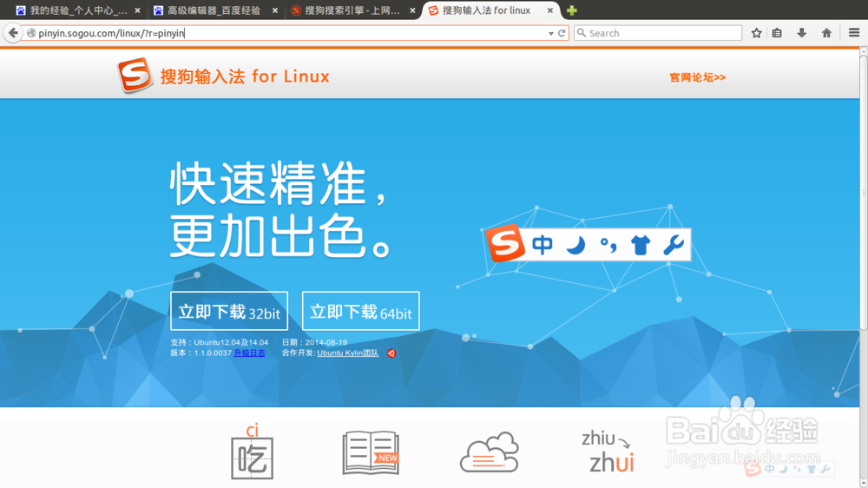Click the Sogou S logo in the header
Viewport: 868px width, 488px height.
(x=135, y=75)
